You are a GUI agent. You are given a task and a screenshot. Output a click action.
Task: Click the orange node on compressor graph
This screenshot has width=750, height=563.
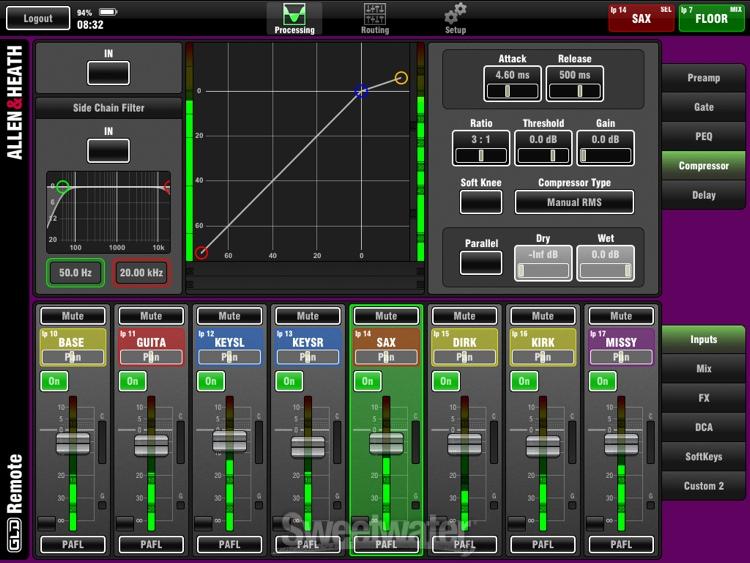click(x=401, y=78)
